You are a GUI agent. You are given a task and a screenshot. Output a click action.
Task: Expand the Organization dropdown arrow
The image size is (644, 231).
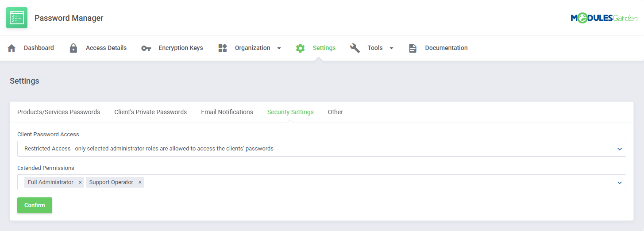tap(279, 48)
